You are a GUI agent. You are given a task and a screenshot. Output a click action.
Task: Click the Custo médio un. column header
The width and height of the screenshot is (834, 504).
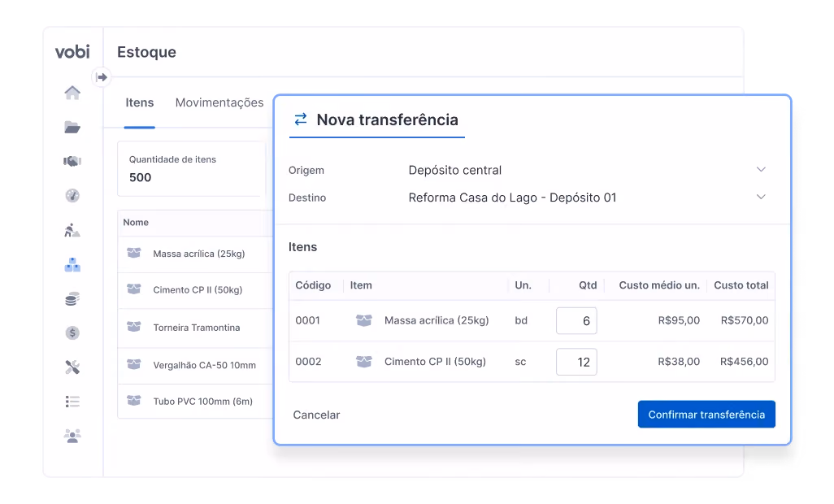point(659,285)
